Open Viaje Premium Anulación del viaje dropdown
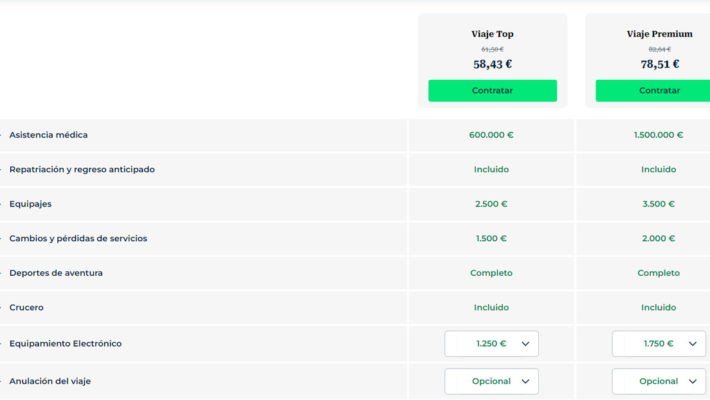Viewport: 710px width, 400px height. click(x=658, y=381)
